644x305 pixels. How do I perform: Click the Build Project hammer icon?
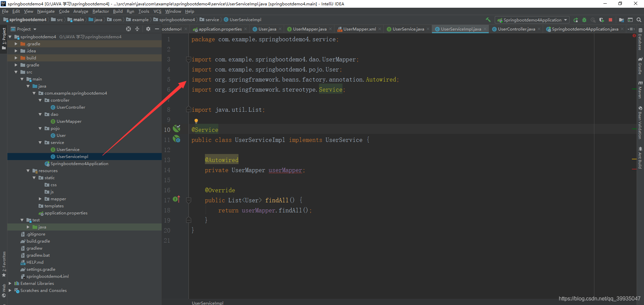(488, 20)
